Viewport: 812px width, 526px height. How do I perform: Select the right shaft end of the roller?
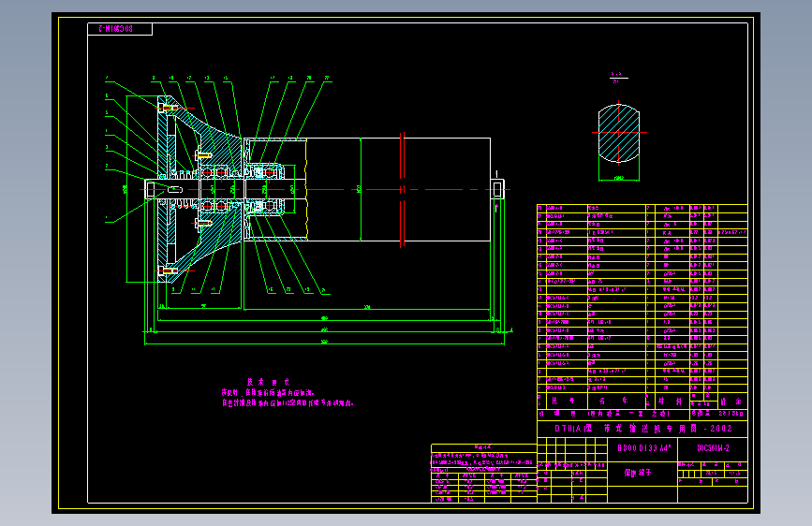pyautogui.click(x=497, y=189)
